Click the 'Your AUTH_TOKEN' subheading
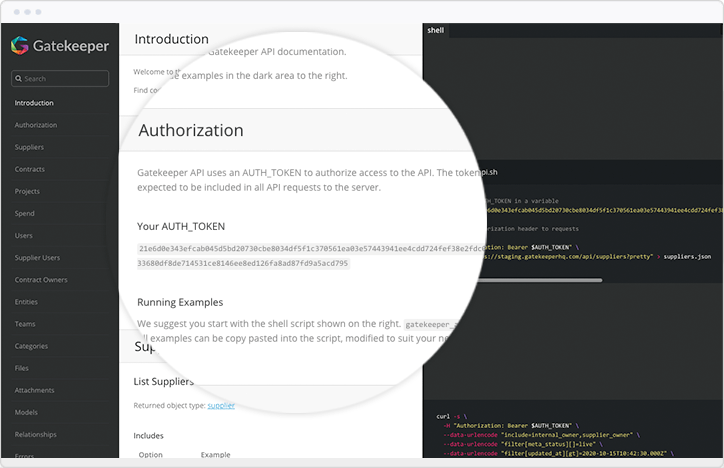The width and height of the screenshot is (724, 468). click(x=181, y=227)
